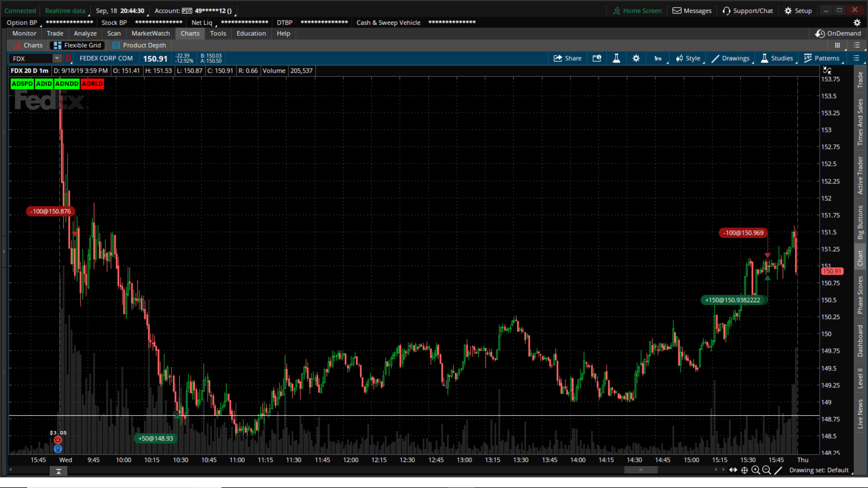Click the FDX symbol input field
The width and height of the screenshot is (868, 488).
tap(31, 59)
